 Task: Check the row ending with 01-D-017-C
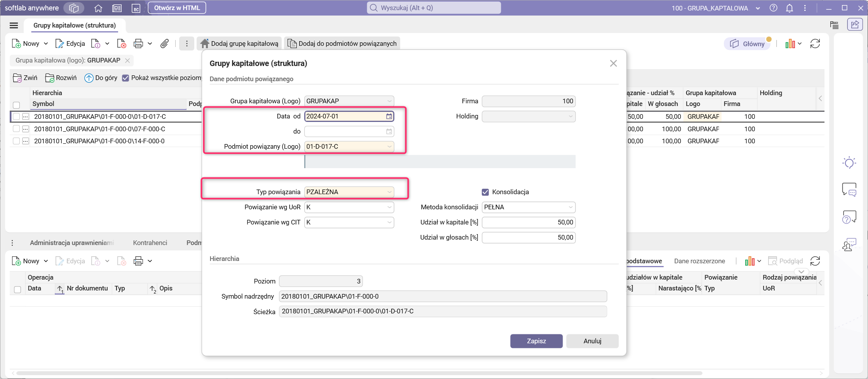[16, 116]
